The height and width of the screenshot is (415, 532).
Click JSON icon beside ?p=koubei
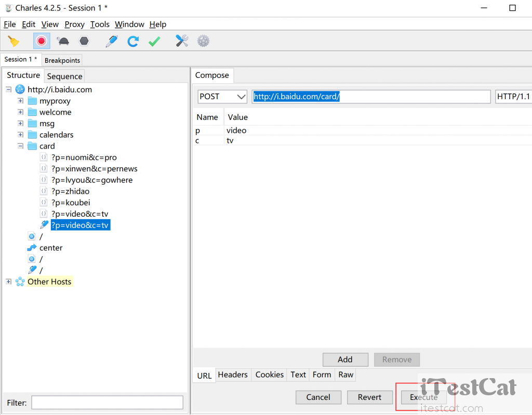(44, 202)
